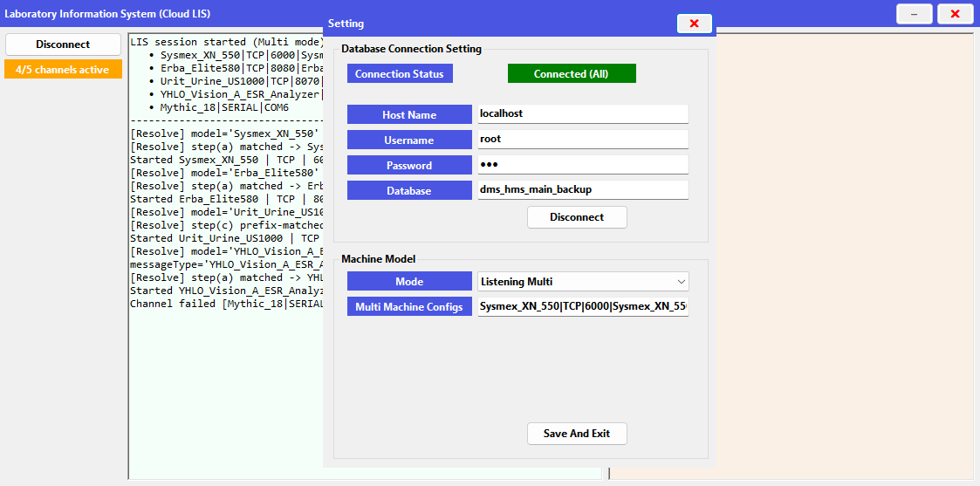Click the Mode label
The height and width of the screenshot is (486, 980).
[x=409, y=282]
